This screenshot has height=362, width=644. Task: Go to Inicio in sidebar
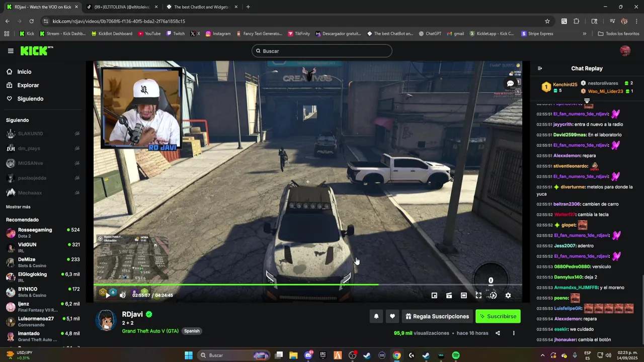tap(24, 72)
